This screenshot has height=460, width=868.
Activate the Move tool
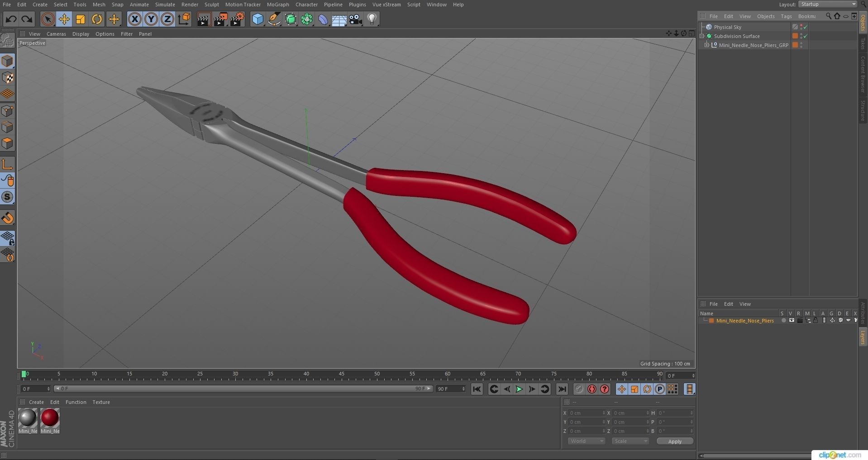pos(64,19)
